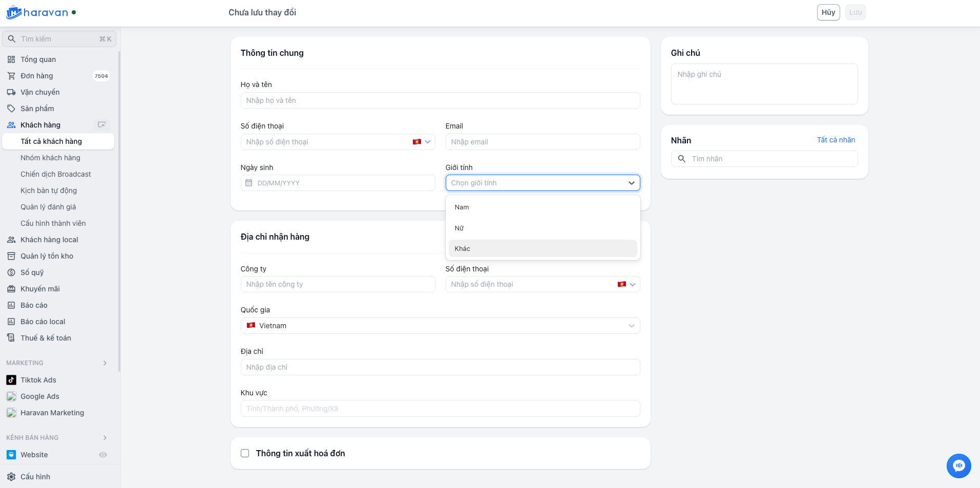Screen dimensions: 980x488
Task: Click the Họ và tên input field
Action: tap(441, 100)
